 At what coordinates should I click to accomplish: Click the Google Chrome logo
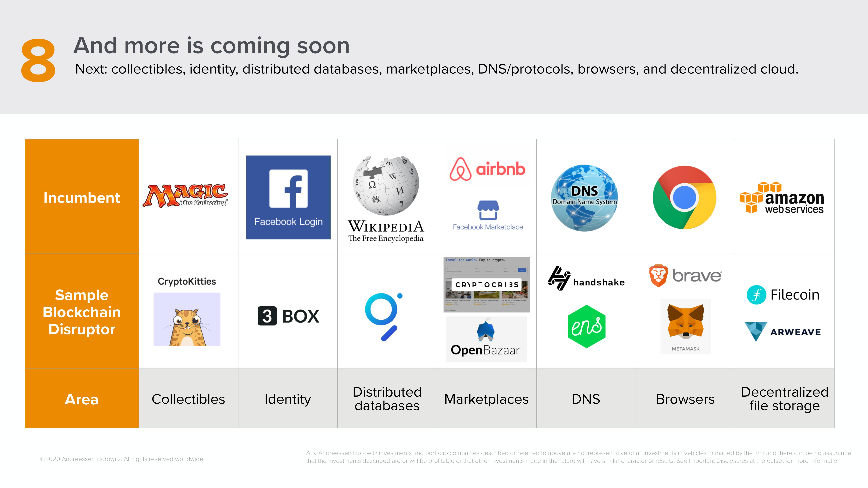pyautogui.click(x=684, y=197)
